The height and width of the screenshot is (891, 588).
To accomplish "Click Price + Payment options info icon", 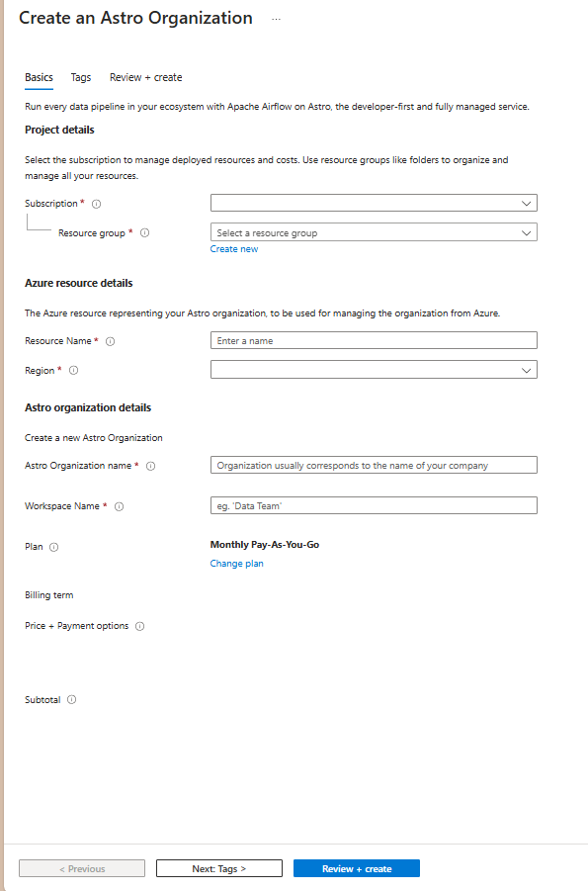I will click(139, 625).
